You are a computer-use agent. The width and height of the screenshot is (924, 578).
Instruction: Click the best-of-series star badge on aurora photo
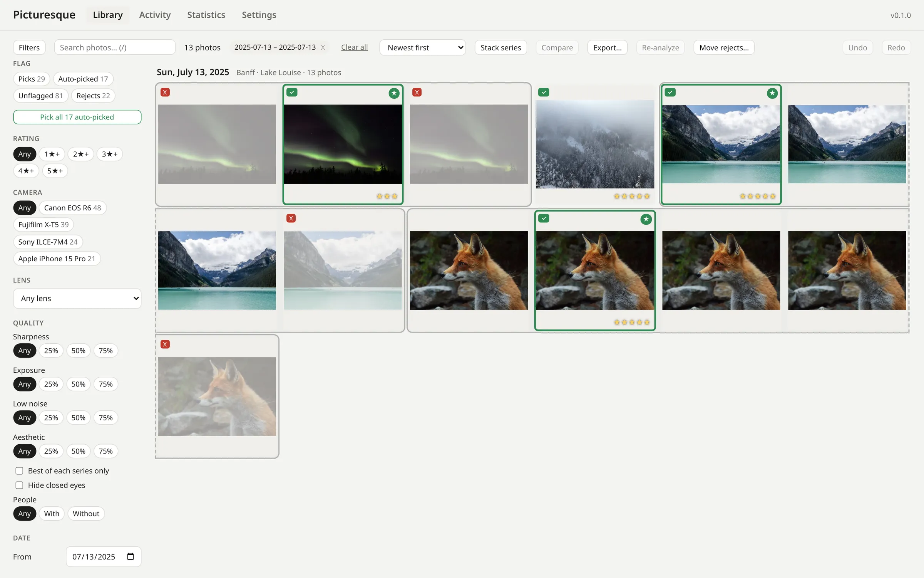click(x=394, y=93)
